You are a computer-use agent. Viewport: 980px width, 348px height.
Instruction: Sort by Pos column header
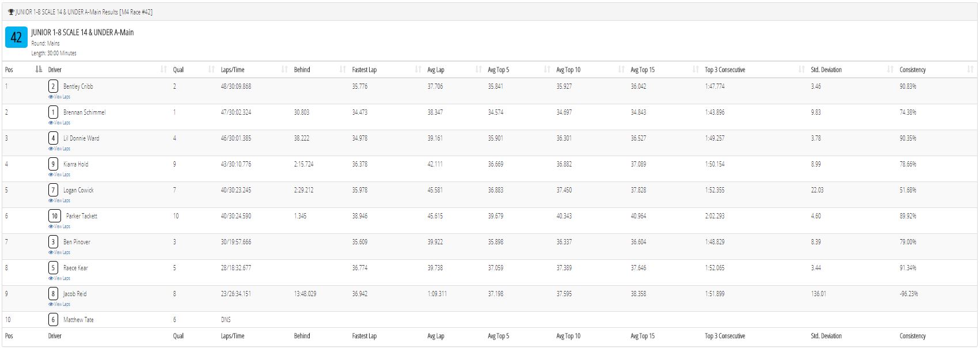[x=23, y=70]
